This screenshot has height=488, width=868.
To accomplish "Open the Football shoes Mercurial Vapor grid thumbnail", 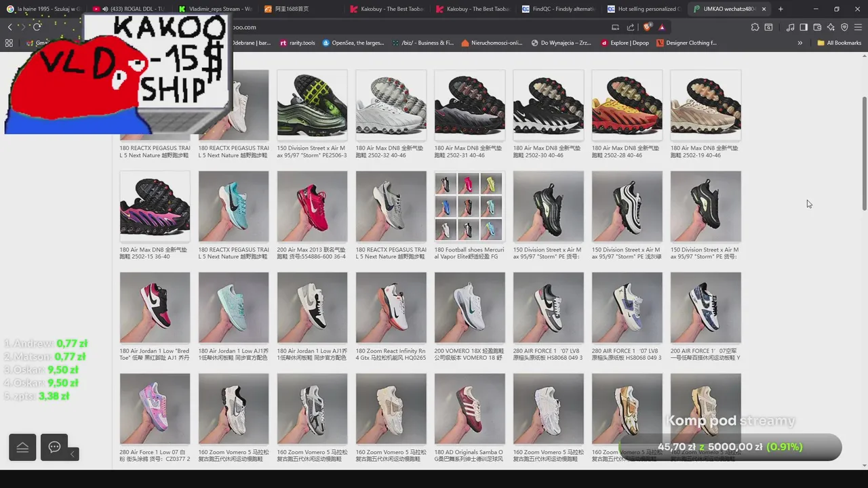I will [x=469, y=206].
